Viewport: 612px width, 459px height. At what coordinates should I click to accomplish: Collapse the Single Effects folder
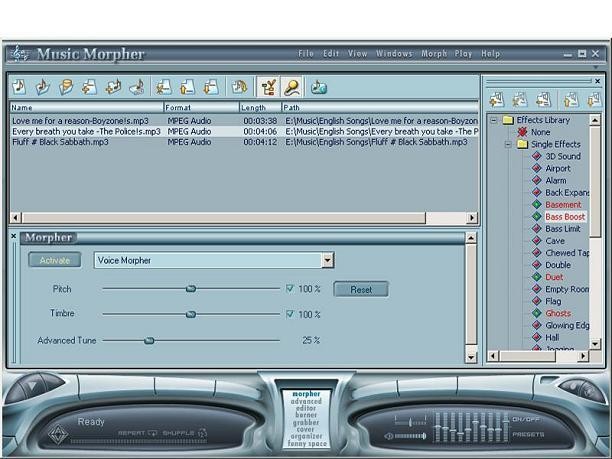pyautogui.click(x=508, y=144)
